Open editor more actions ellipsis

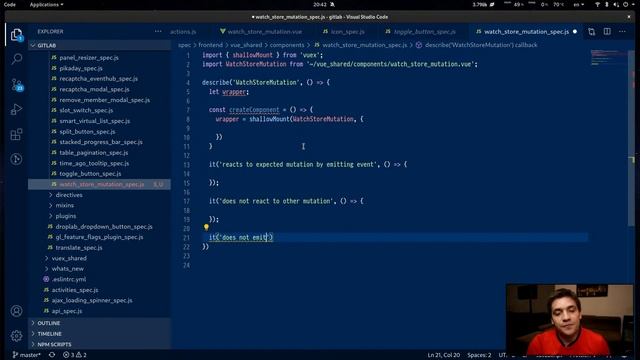(x=622, y=31)
